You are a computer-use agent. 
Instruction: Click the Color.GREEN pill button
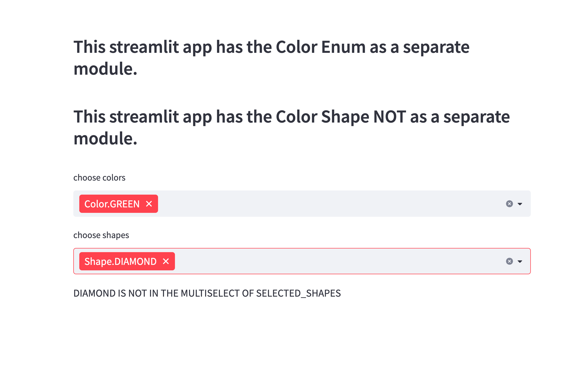pyautogui.click(x=112, y=204)
